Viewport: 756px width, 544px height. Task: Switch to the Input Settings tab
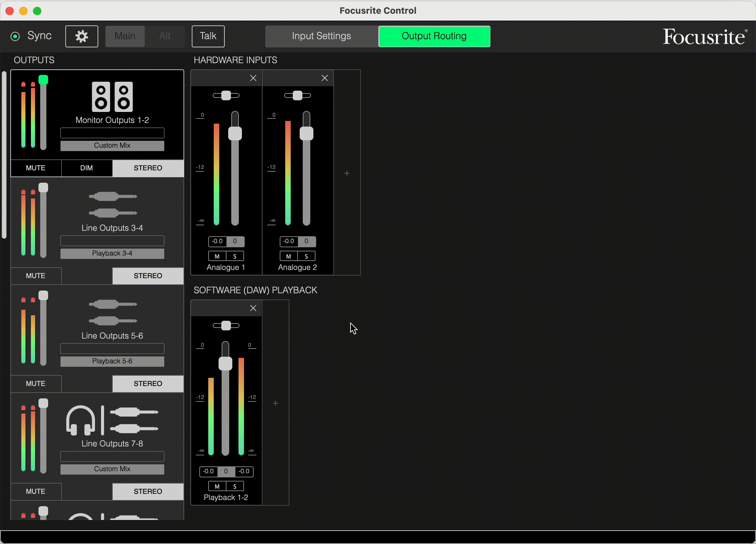coord(322,36)
